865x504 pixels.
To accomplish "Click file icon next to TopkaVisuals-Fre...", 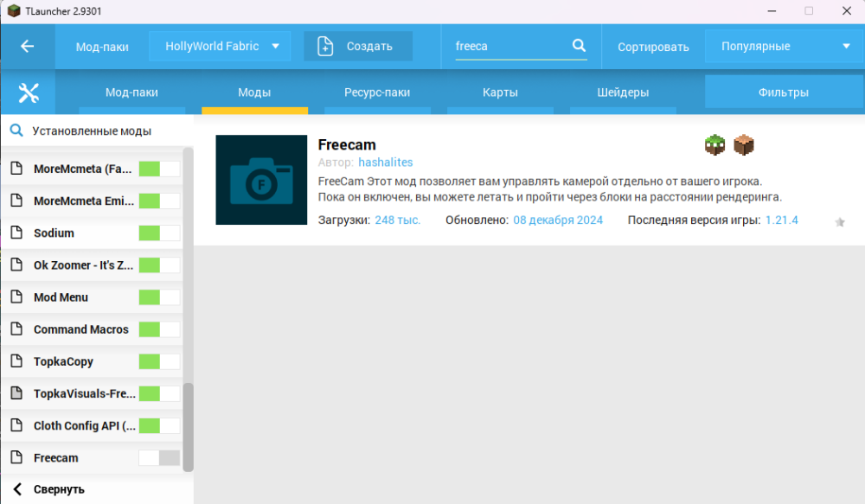I will [x=17, y=393].
